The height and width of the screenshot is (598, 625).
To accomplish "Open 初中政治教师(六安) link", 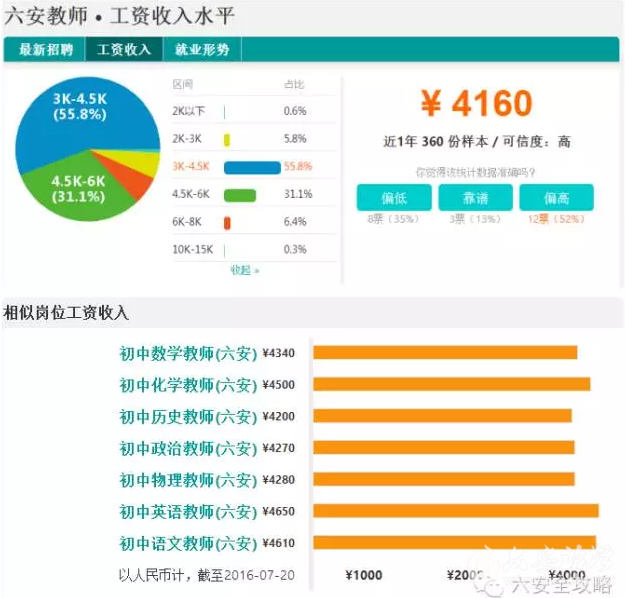I will (x=188, y=449).
